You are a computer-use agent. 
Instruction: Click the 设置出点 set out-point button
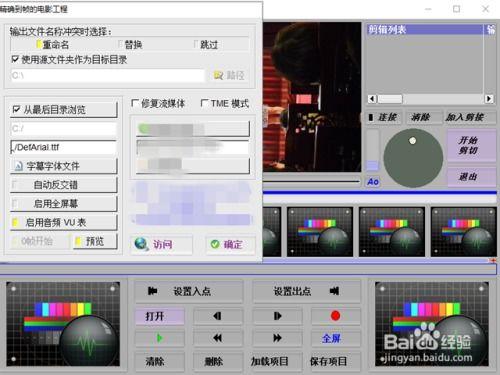click(x=307, y=292)
